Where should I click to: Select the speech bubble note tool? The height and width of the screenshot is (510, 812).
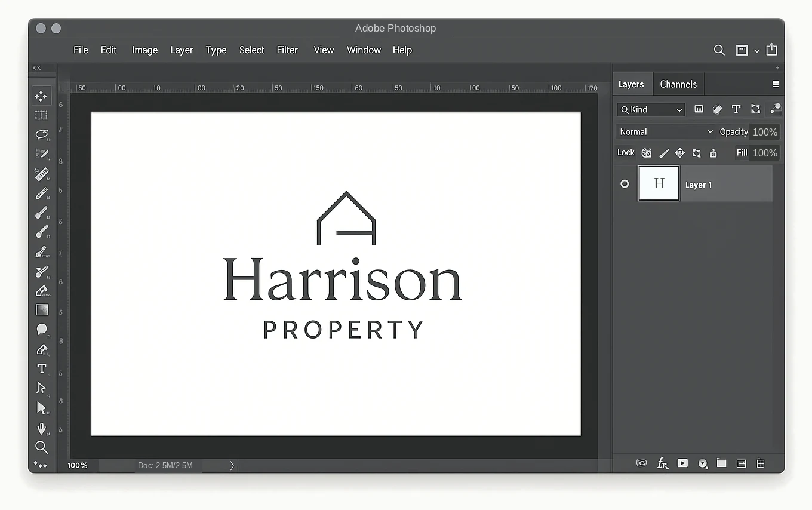point(42,329)
